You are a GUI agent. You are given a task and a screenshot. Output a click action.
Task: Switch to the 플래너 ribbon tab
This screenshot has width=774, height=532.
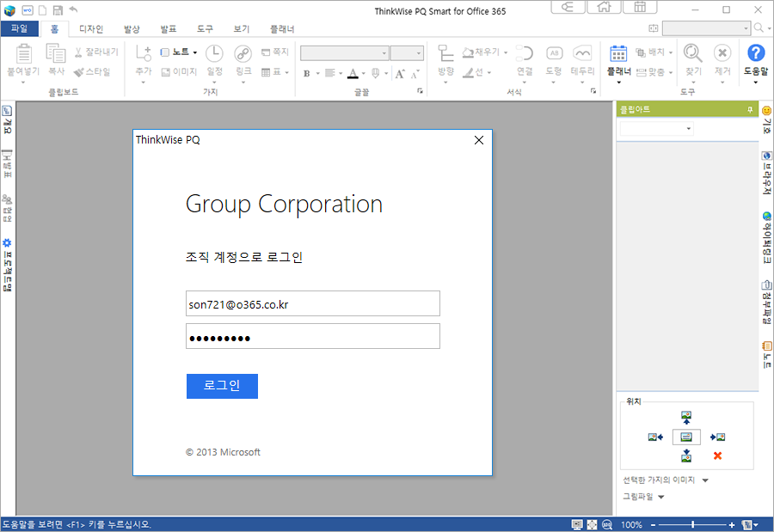click(282, 29)
